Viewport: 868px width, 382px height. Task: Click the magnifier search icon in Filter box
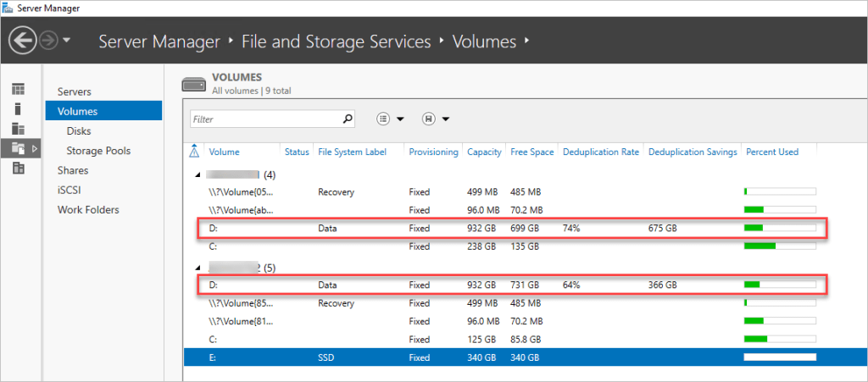point(347,119)
